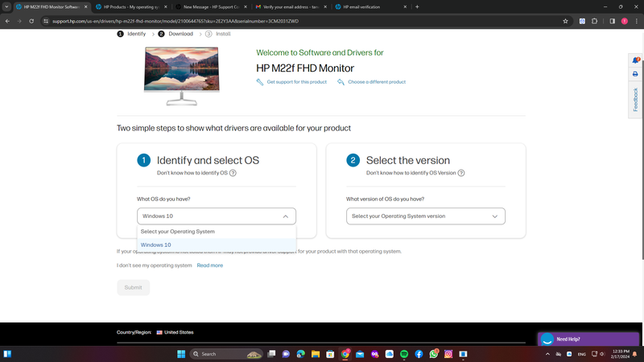Screen dimensions: 644x362
Task: Open Microsoft Edge from the taskbar
Action: coord(300,354)
